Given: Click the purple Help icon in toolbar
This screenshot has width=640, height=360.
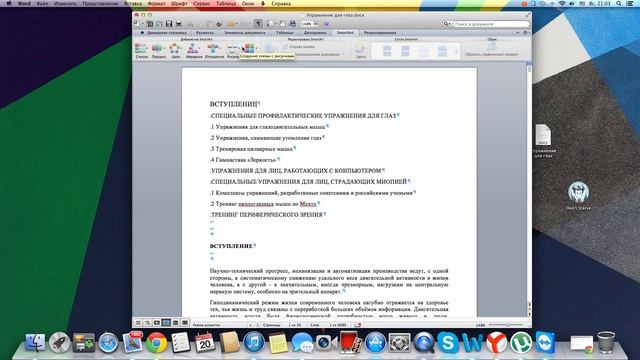Looking at the screenshot, I should [x=326, y=24].
